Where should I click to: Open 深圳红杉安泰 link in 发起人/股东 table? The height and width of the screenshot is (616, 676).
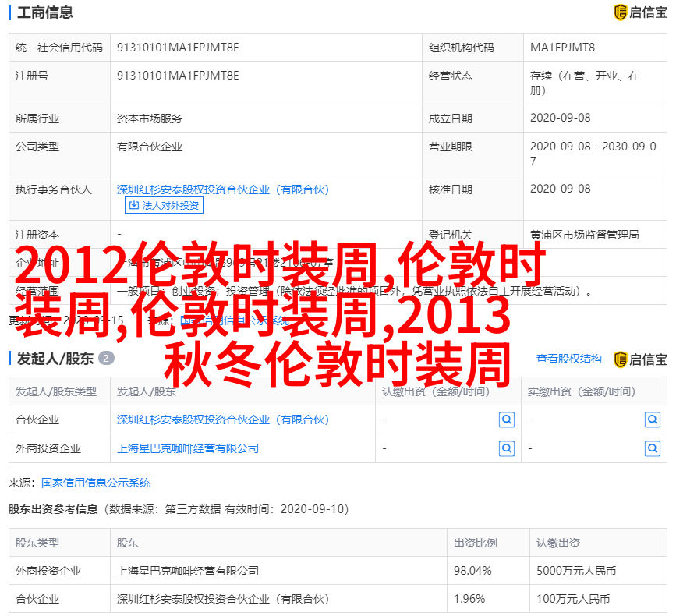click(x=223, y=420)
